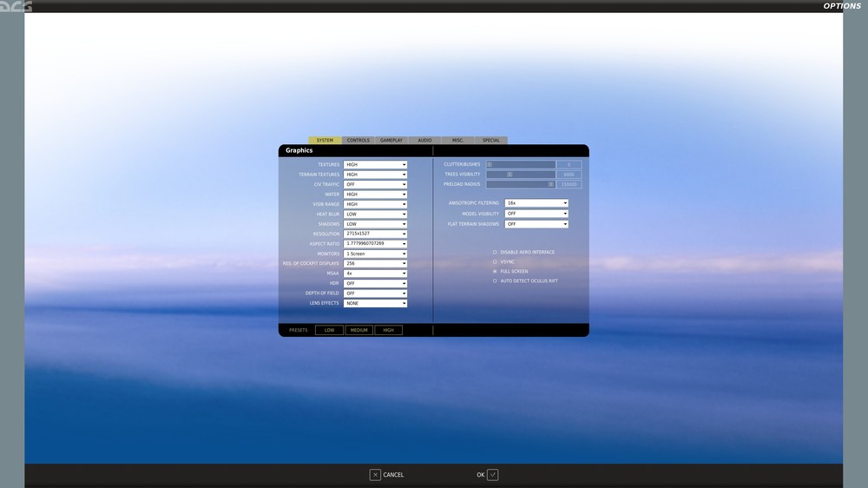
Task: Click the Trees Visibility value field 6000
Action: [569, 175]
